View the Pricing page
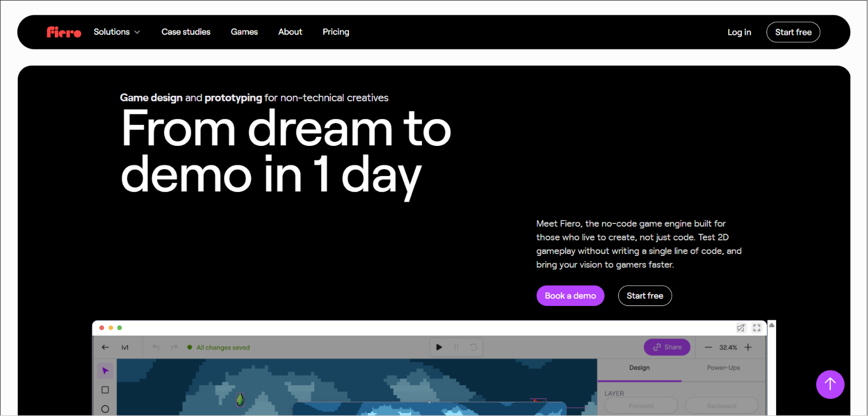 pyautogui.click(x=336, y=32)
